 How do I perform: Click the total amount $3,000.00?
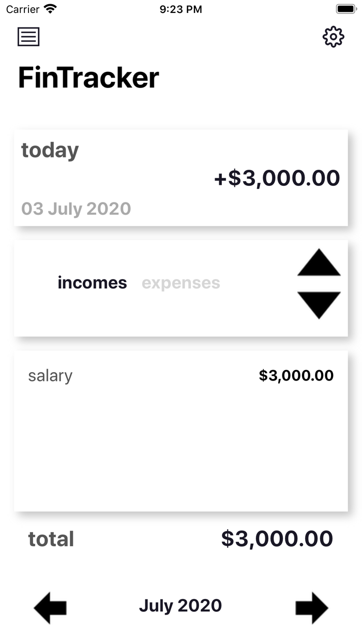click(277, 539)
